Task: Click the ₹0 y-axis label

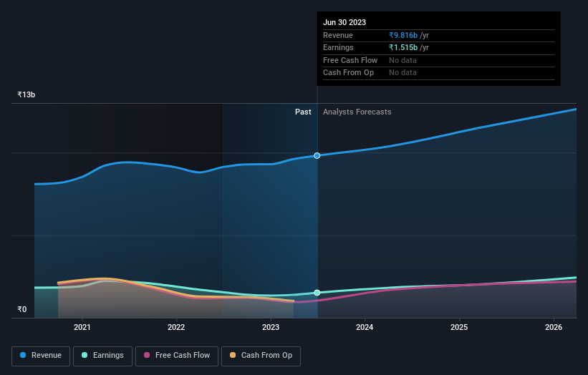Action: click(x=22, y=309)
